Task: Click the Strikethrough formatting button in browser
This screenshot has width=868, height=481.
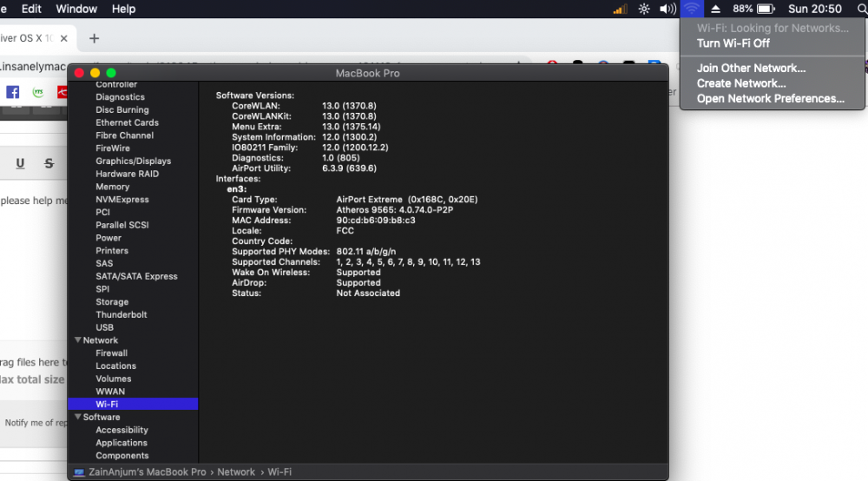Action: coord(49,163)
